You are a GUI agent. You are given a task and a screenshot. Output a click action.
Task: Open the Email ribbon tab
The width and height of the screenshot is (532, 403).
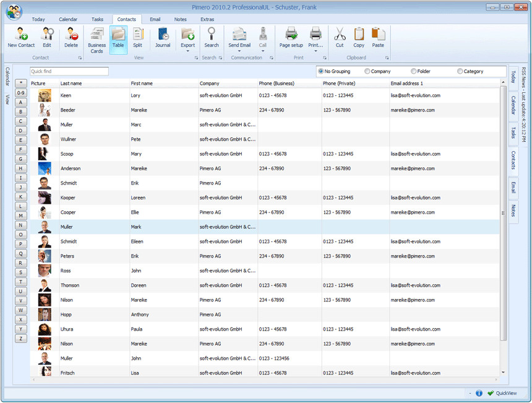[x=155, y=19]
